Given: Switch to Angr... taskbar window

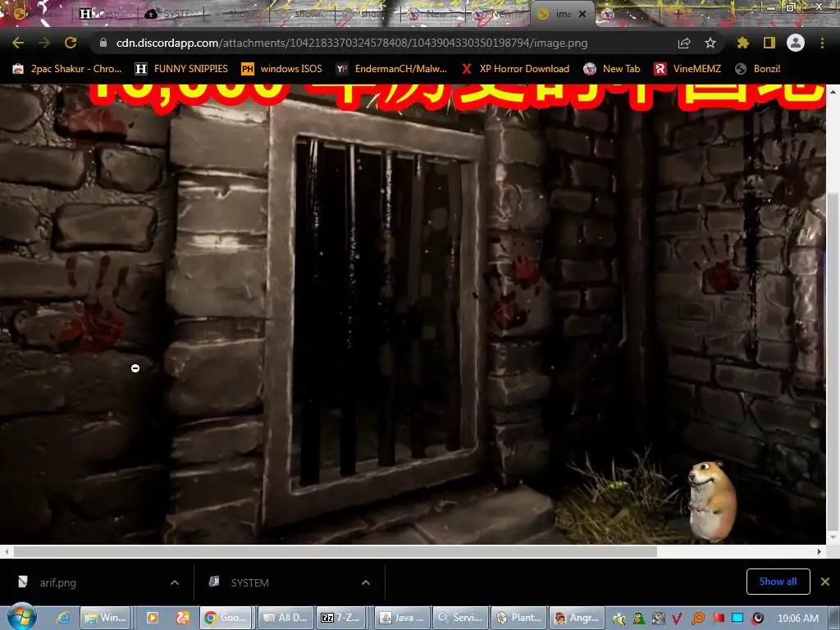Looking at the screenshot, I should (x=577, y=618).
